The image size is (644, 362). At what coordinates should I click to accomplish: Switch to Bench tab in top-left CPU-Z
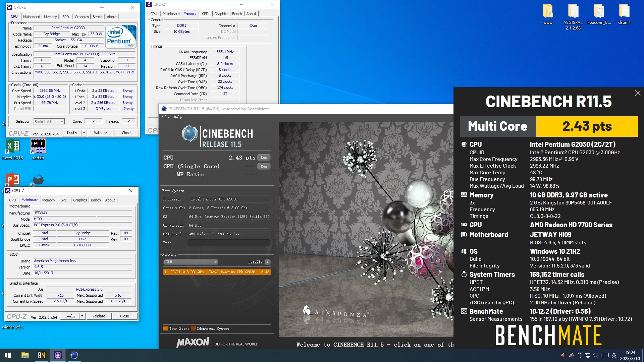[98, 17]
